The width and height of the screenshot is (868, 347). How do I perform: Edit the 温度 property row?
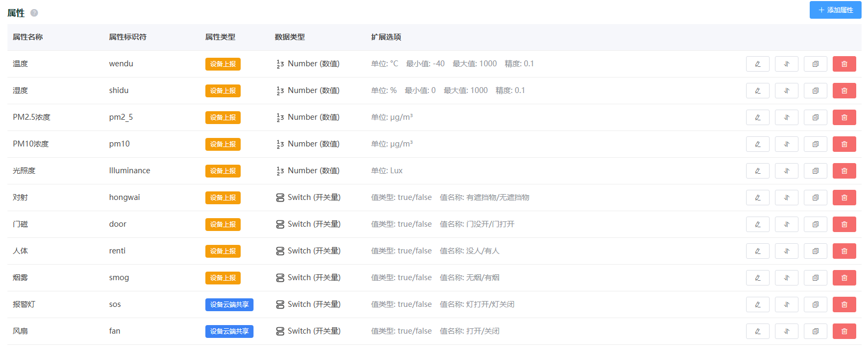[757, 64]
